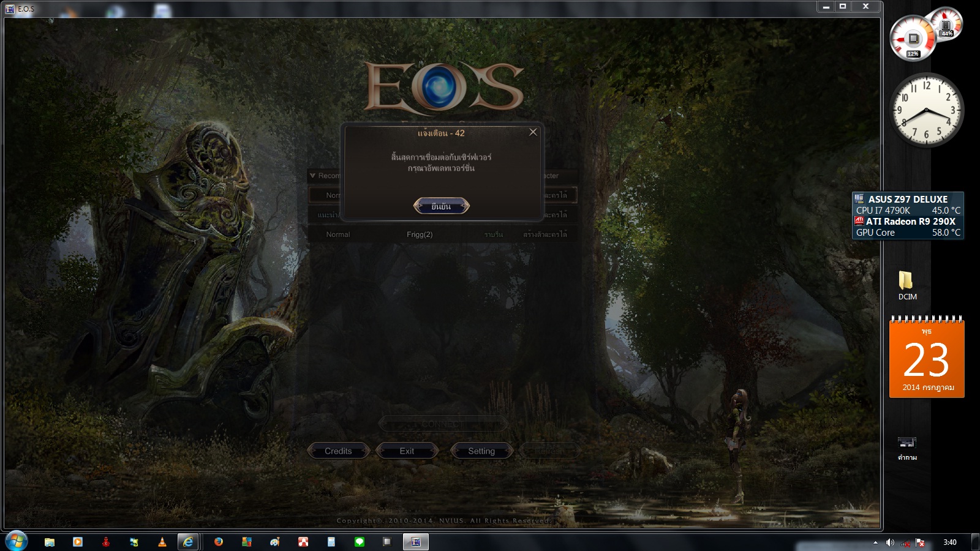Select the DCIM folder on the desktop
This screenshot has height=551, width=980.
tap(907, 286)
